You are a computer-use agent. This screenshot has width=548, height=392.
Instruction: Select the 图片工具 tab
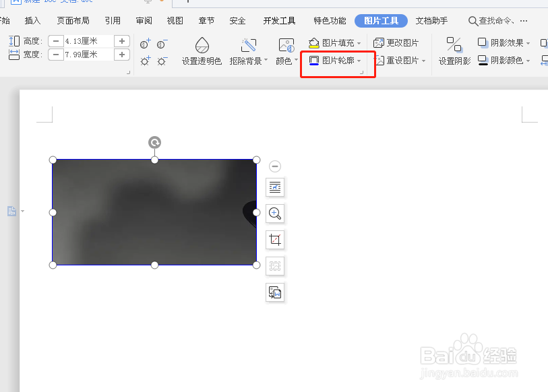point(381,21)
